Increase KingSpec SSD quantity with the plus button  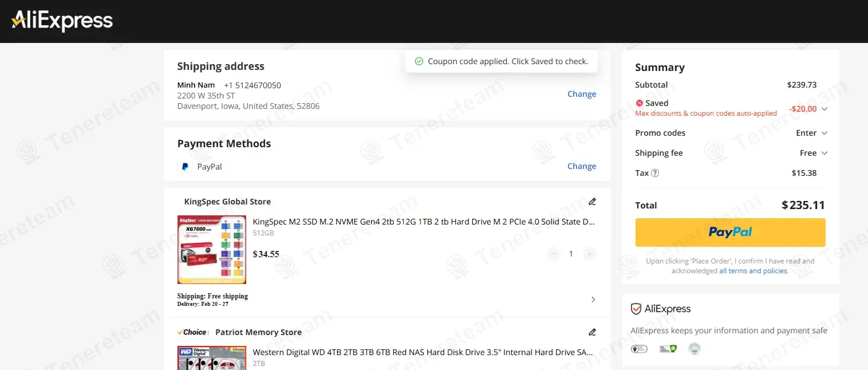point(589,254)
